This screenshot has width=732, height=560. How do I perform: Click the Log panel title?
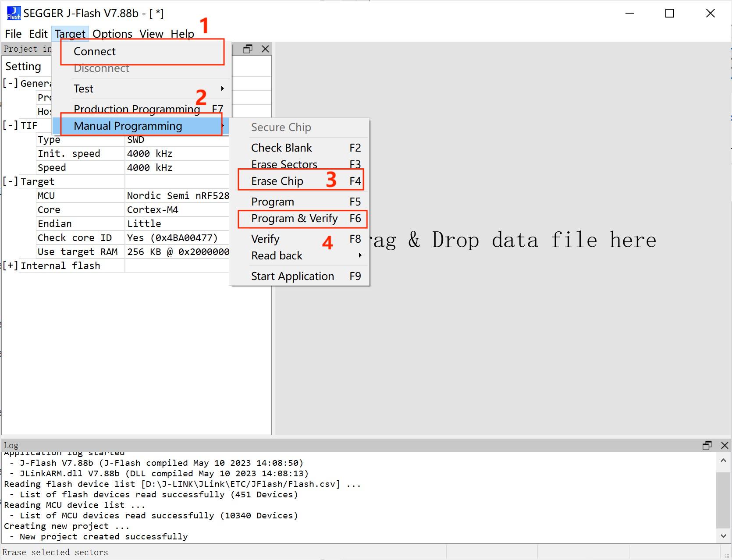(x=11, y=446)
